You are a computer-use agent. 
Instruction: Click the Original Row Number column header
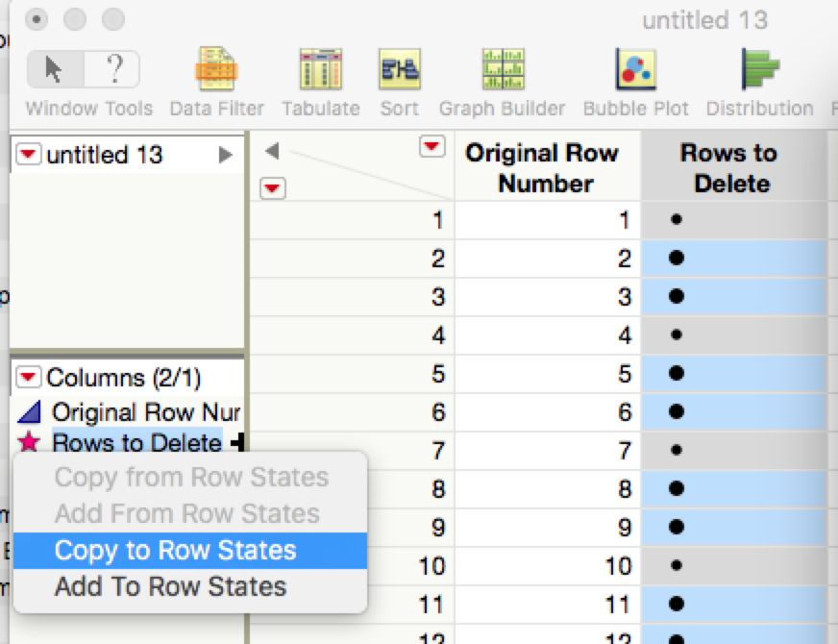coord(541,167)
